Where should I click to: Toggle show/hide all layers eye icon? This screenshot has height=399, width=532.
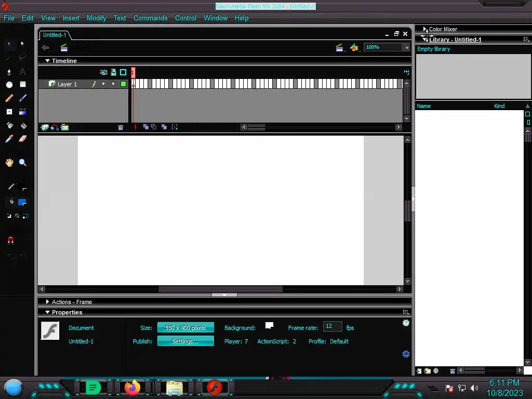[x=103, y=72]
